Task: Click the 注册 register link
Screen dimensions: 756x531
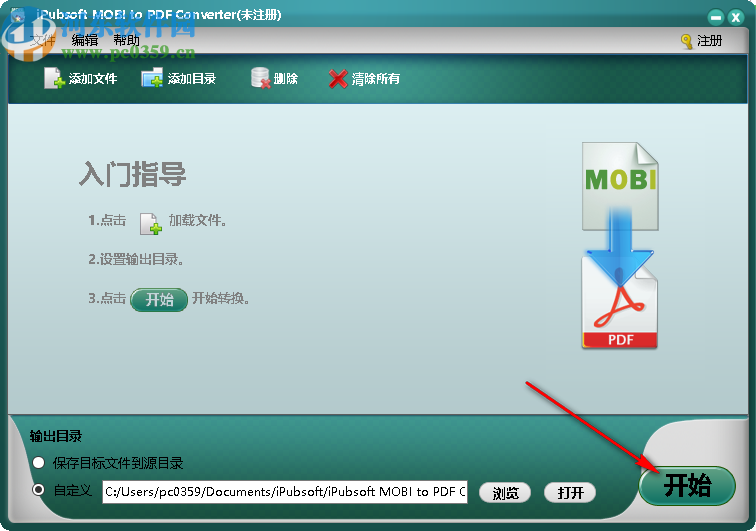Action: coord(709,41)
